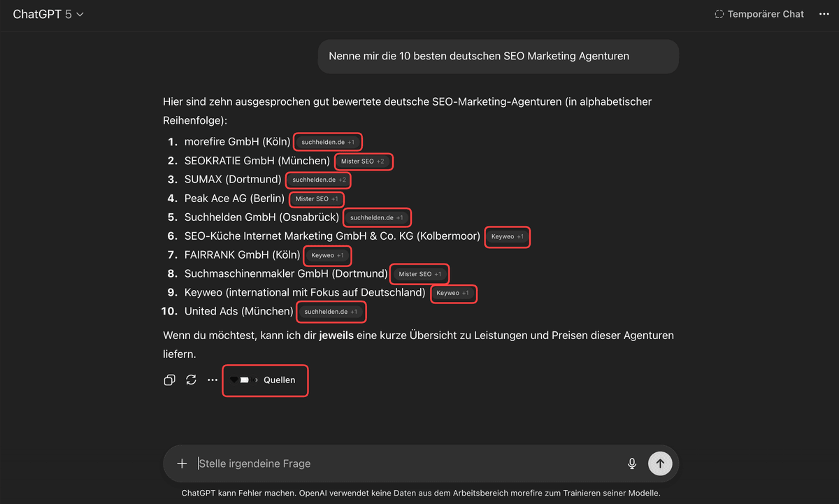Open more actions below the response
Screen dimensions: 839x504
pyautogui.click(x=213, y=380)
